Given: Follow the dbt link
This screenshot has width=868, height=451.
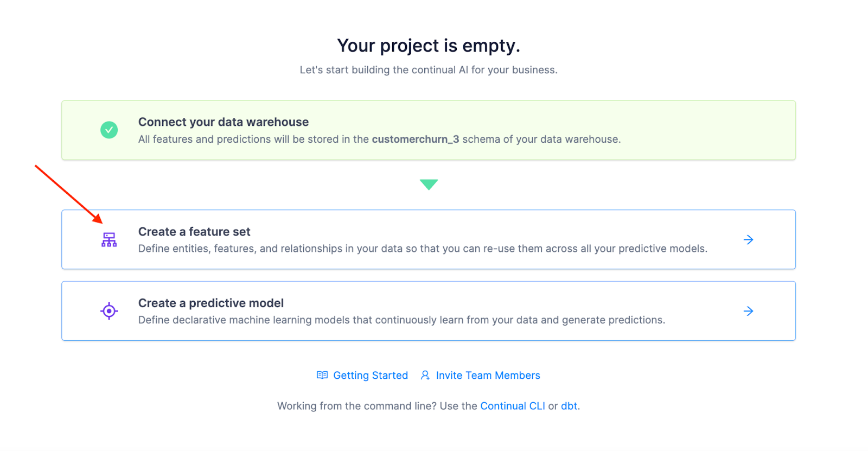Looking at the screenshot, I should coord(569,406).
